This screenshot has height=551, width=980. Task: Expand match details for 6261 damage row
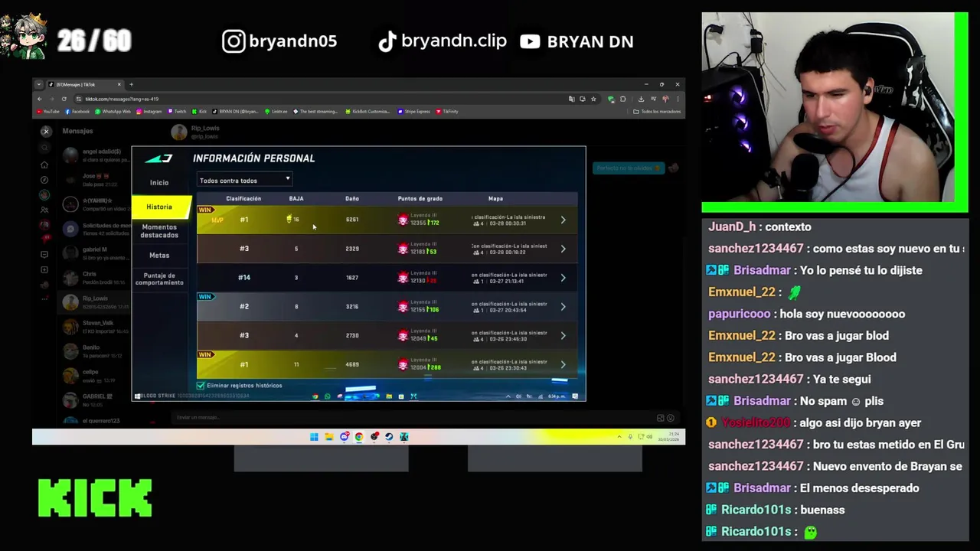563,220
